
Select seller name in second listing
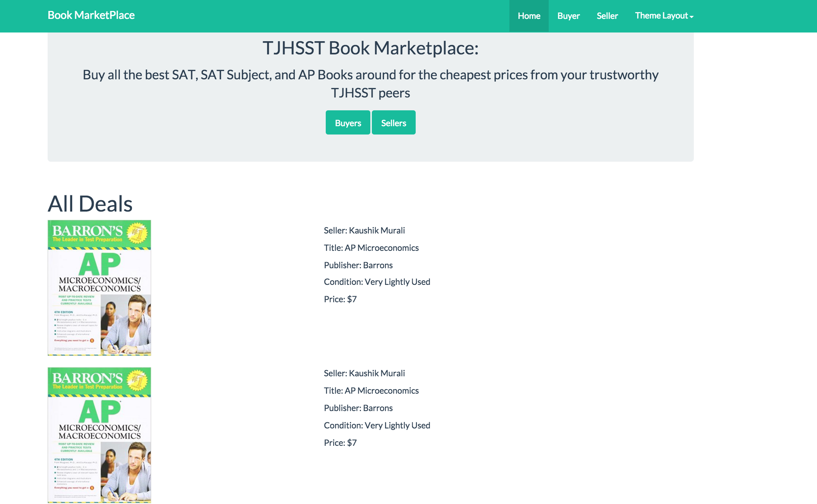pyautogui.click(x=376, y=373)
